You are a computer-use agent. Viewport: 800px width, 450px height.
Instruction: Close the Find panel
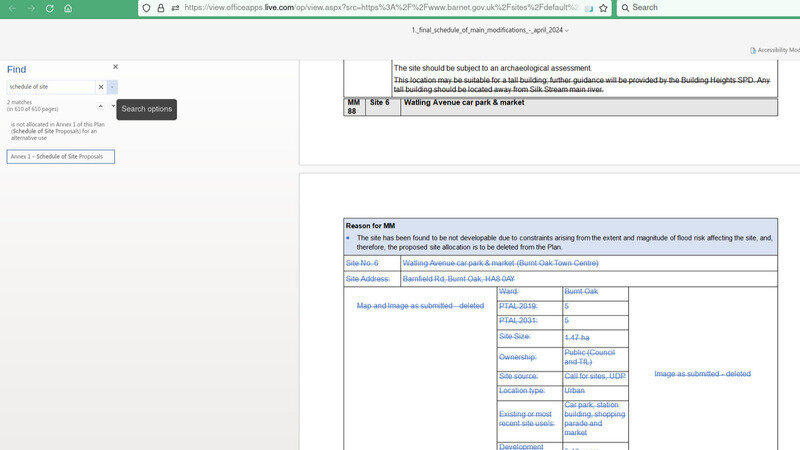click(115, 67)
